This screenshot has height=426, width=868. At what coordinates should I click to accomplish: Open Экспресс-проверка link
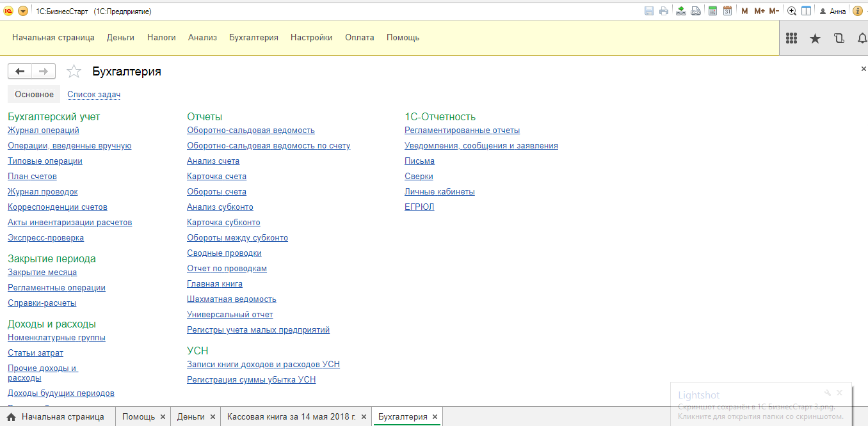point(45,237)
